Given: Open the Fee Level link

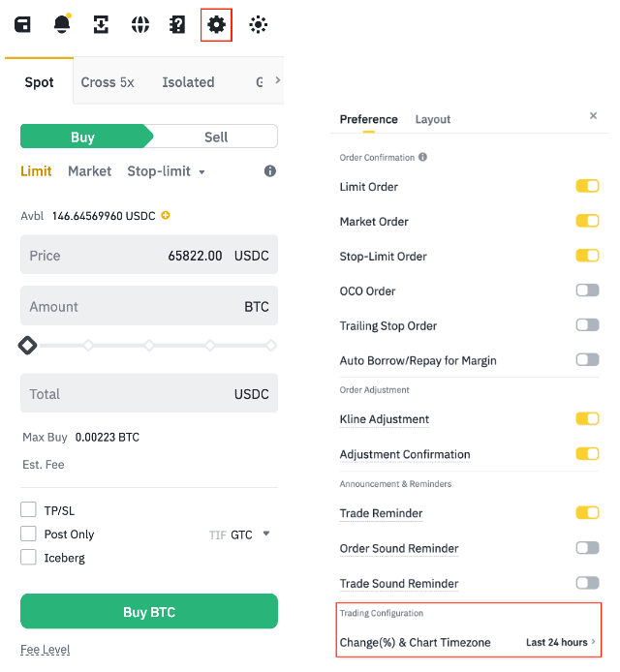Looking at the screenshot, I should 45,649.
